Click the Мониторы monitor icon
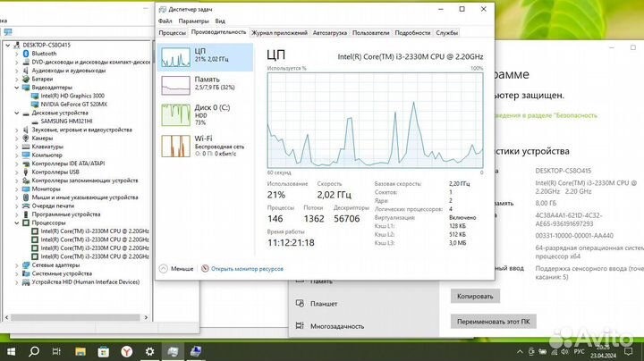The height and width of the screenshot is (361, 644). [x=26, y=189]
